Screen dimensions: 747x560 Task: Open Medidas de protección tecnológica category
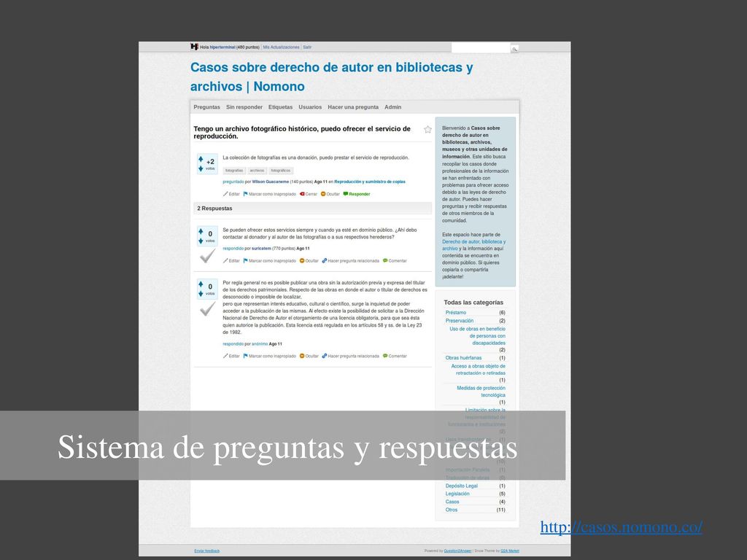[x=481, y=392]
